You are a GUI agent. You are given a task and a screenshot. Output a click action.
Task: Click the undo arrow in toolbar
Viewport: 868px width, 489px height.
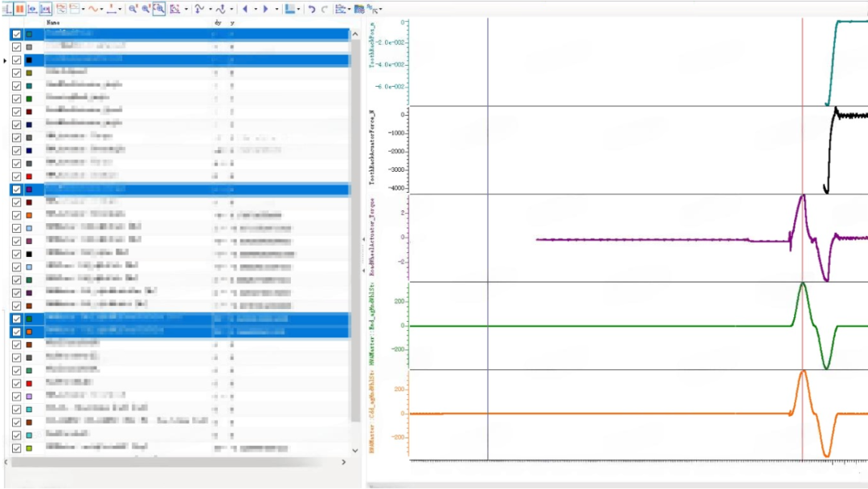311,9
